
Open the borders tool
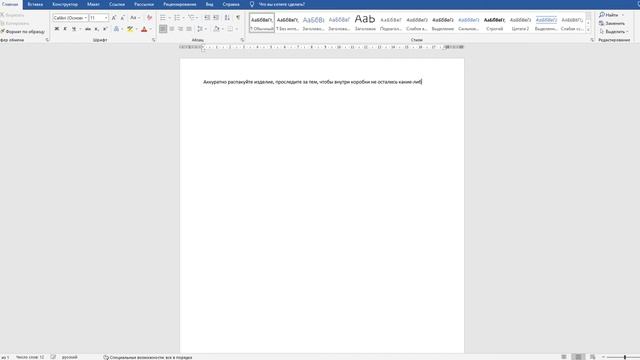pos(230,29)
